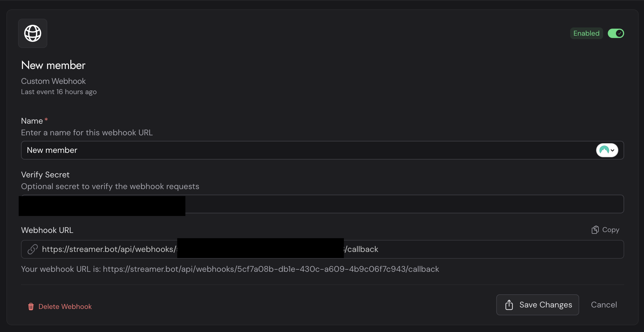Click the password manager icon in Name field
The height and width of the screenshot is (332, 644).
pos(604,150)
